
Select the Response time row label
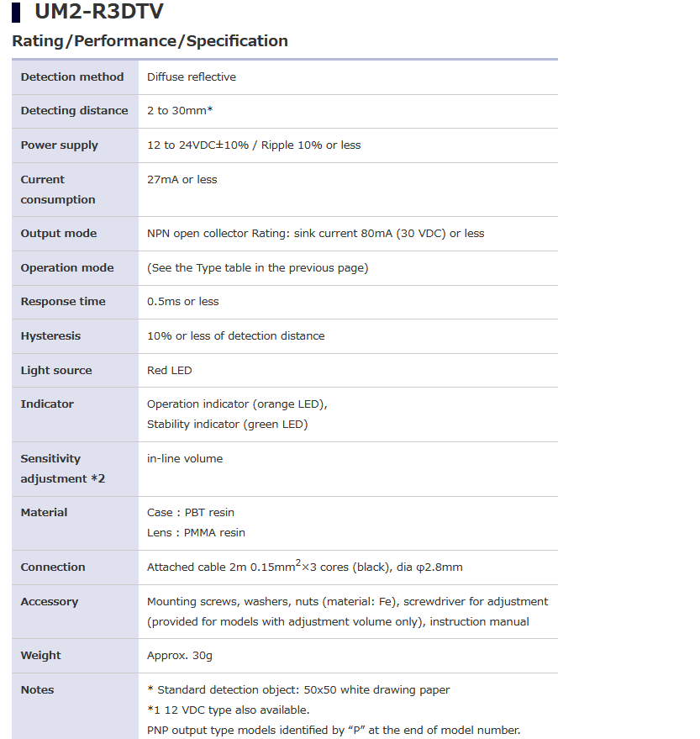(63, 301)
